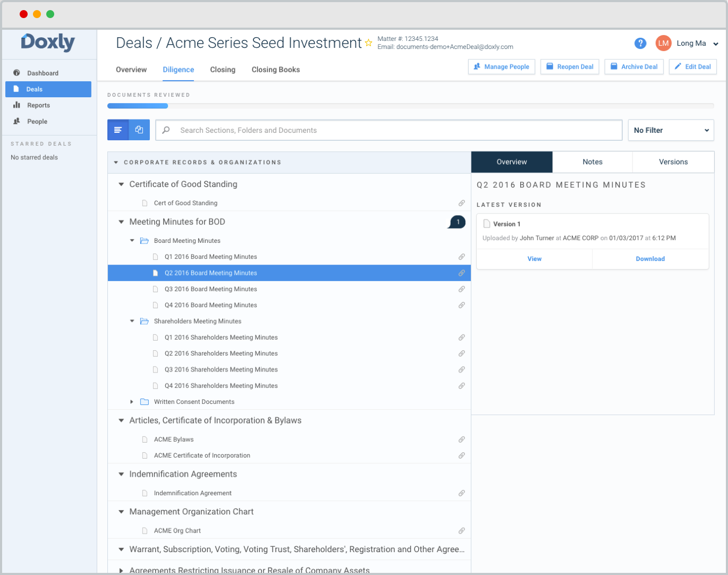The image size is (728, 575).
Task: Collapse the Indemnification Agreements folder
Action: (x=121, y=474)
